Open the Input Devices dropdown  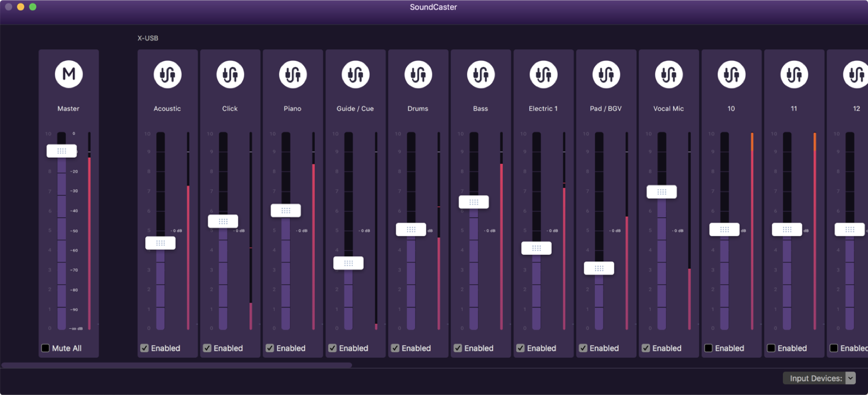click(819, 378)
